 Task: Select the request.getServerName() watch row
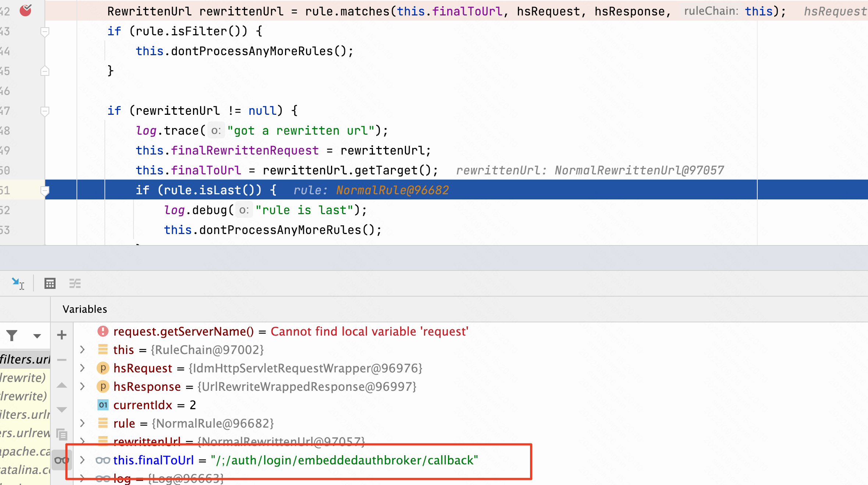point(471,331)
